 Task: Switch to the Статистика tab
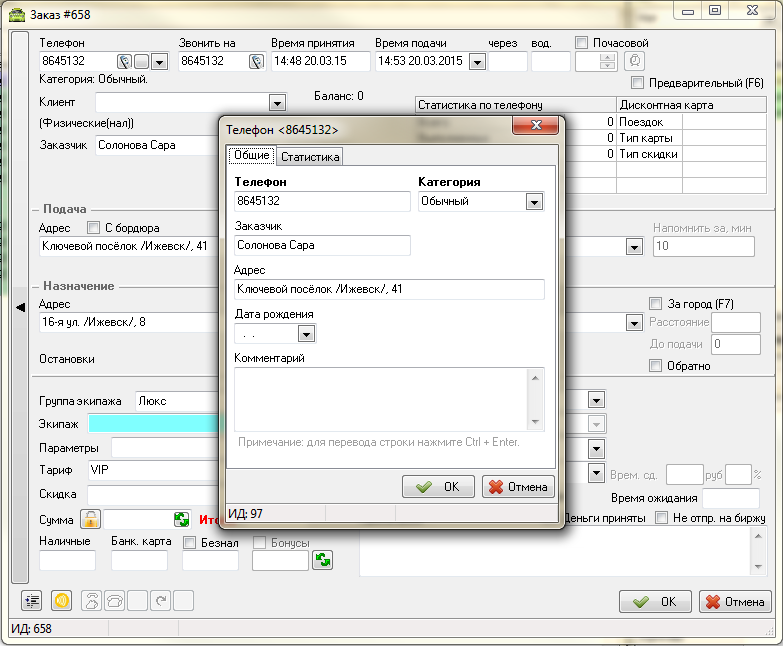(x=310, y=157)
